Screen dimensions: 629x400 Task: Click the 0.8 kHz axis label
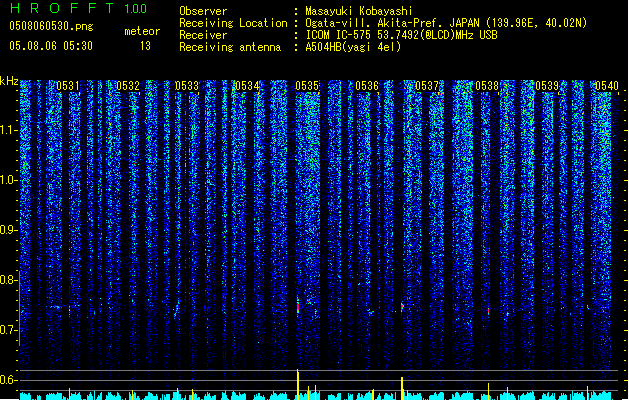point(8,280)
